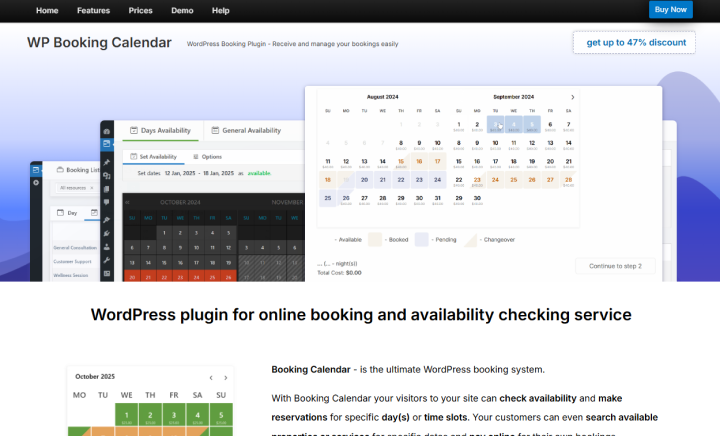This screenshot has width=720, height=436.
Task: Go to previous month in October 2025 calendar
Action: click(x=211, y=378)
